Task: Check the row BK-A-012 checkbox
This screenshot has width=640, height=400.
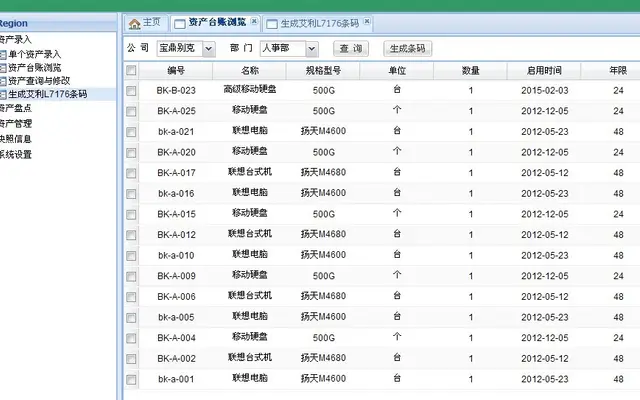Action: 131,235
